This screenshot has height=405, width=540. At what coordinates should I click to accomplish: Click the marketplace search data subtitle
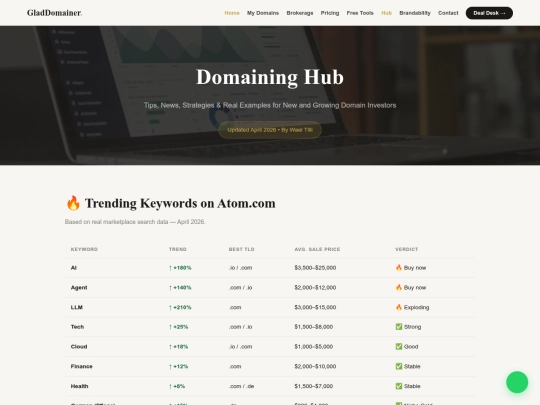[135, 222]
